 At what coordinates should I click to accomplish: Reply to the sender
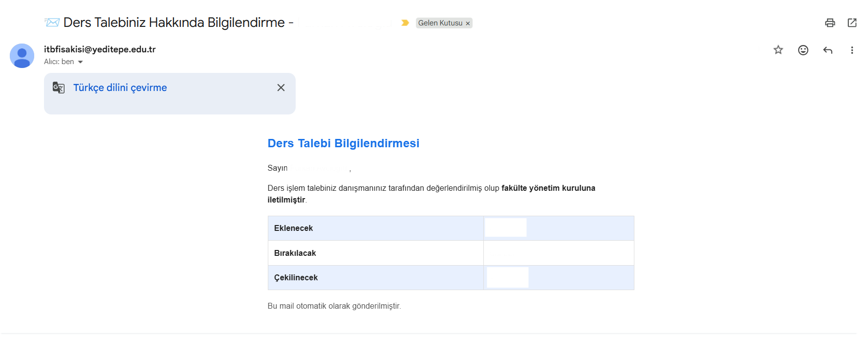pyautogui.click(x=828, y=50)
